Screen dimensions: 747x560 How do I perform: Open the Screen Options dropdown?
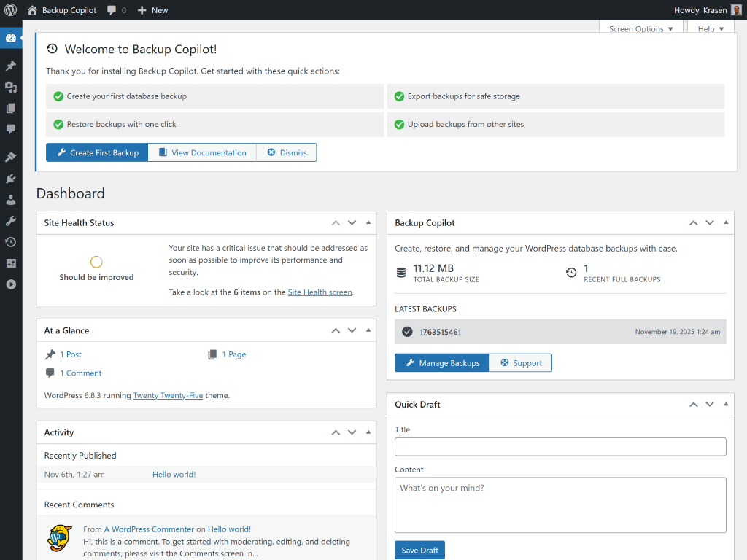(x=640, y=28)
